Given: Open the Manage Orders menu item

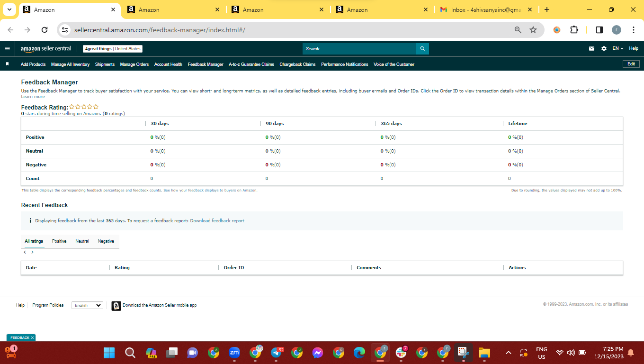Looking at the screenshot, I should click(134, 64).
